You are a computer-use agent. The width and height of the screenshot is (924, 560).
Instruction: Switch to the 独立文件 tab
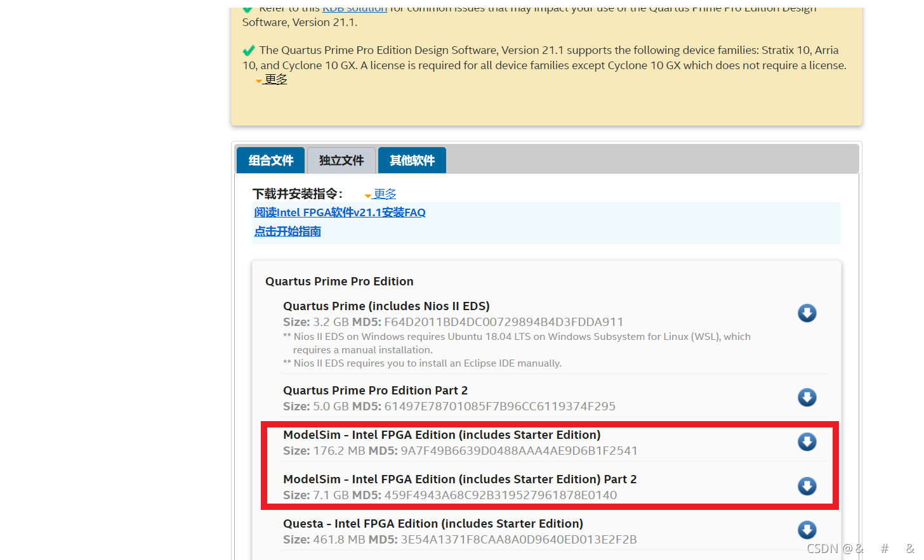[341, 160]
